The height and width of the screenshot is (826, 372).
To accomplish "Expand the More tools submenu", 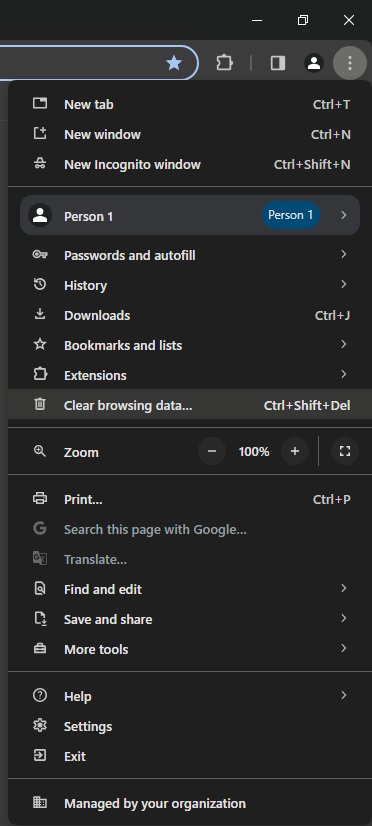I will [190, 649].
